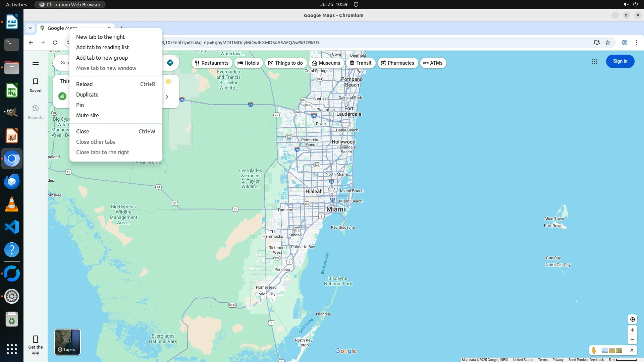This screenshot has width=644, height=362.
Task: Show your location on map
Action: (x=632, y=319)
